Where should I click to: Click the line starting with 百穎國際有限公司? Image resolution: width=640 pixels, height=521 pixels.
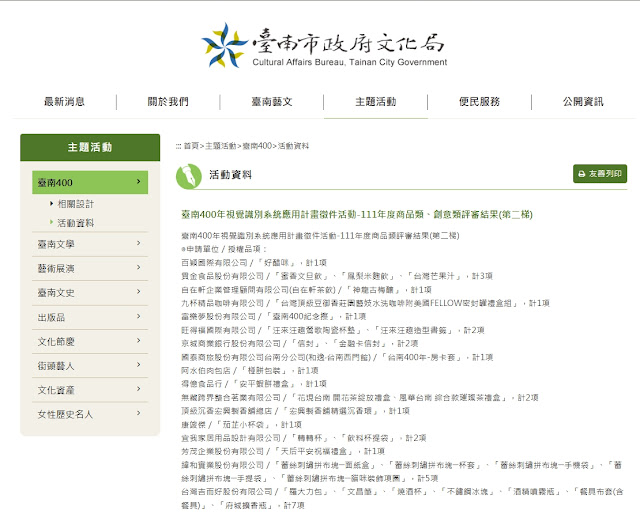click(x=254, y=263)
